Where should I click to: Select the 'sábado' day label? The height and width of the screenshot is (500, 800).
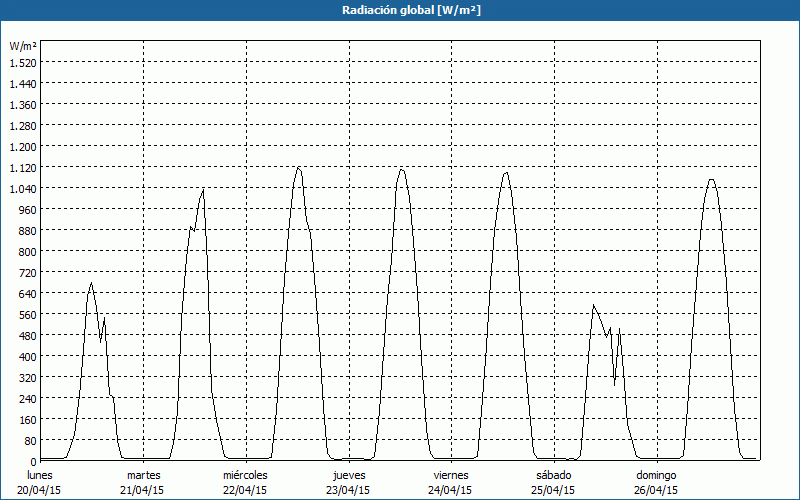554,475
